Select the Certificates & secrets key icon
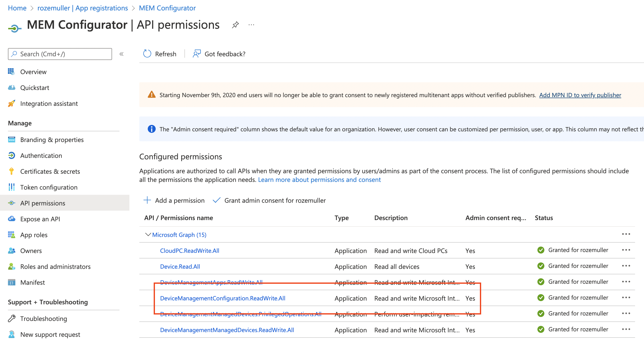This screenshot has width=644, height=341. pyautogui.click(x=11, y=171)
